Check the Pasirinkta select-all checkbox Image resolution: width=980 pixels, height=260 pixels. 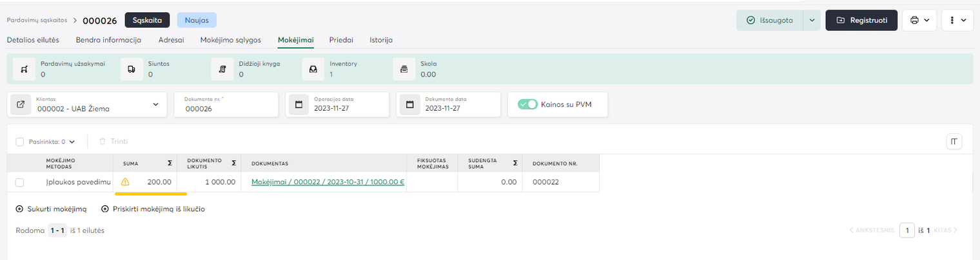20,142
